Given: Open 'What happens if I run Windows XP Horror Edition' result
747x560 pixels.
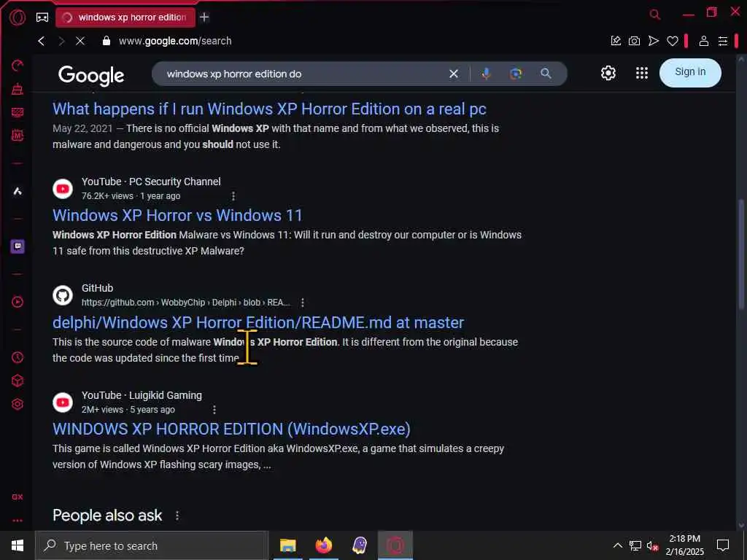Looking at the screenshot, I should pyautogui.click(x=269, y=109).
